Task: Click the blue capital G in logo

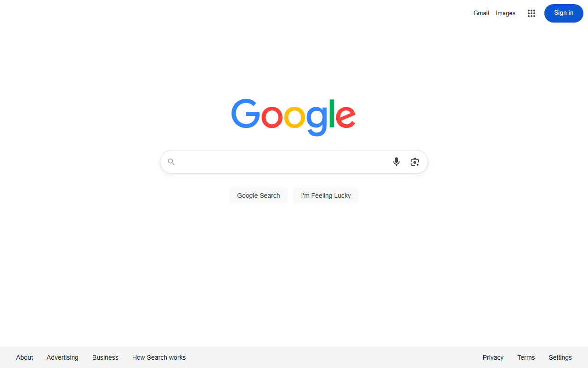Action: click(245, 113)
